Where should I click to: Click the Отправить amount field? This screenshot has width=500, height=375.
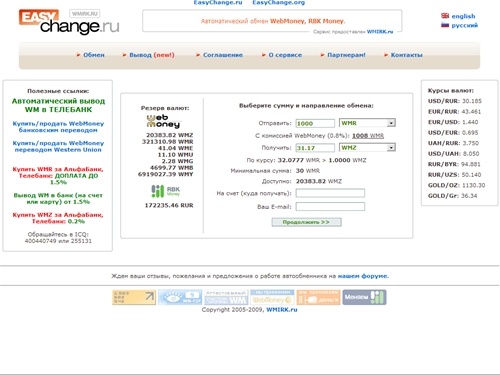click(315, 123)
